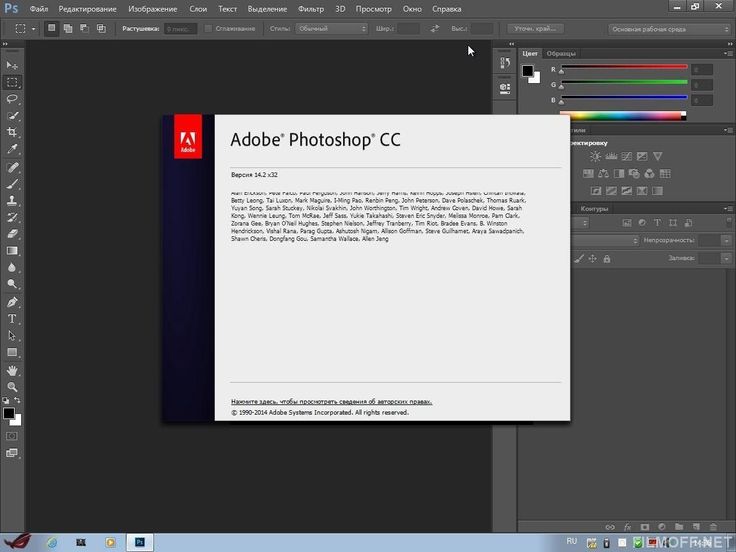Click the copyright info link in About dialog
Image resolution: width=736 pixels, height=552 pixels.
point(331,401)
